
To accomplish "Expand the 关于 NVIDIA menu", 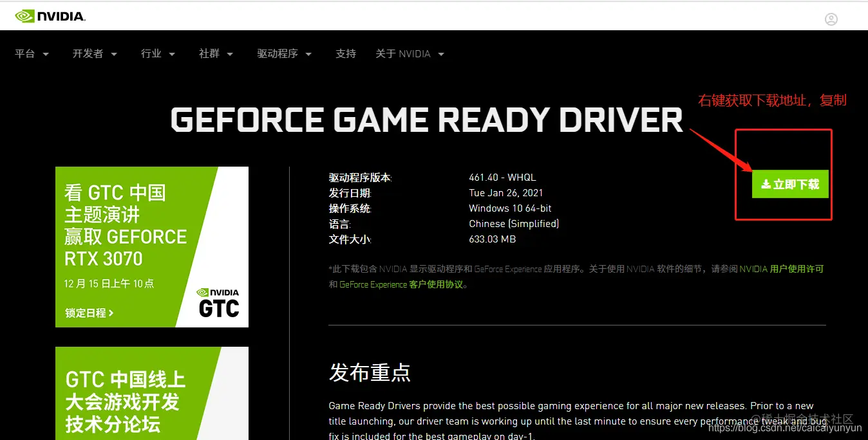I will (410, 54).
